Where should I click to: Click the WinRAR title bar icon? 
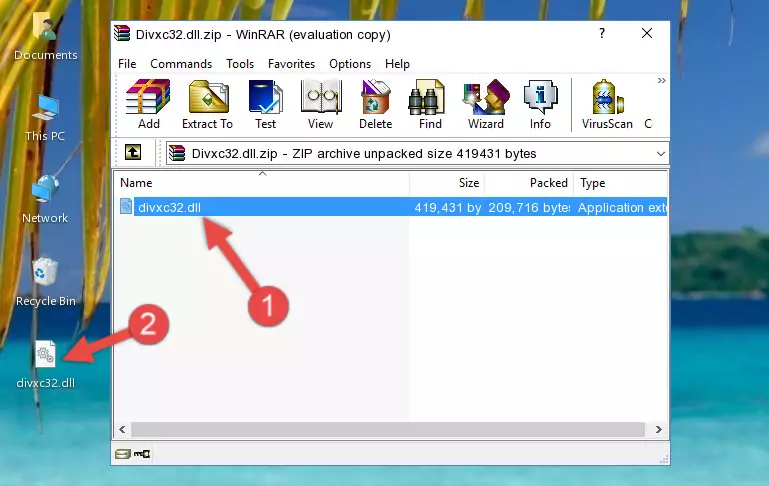122,34
